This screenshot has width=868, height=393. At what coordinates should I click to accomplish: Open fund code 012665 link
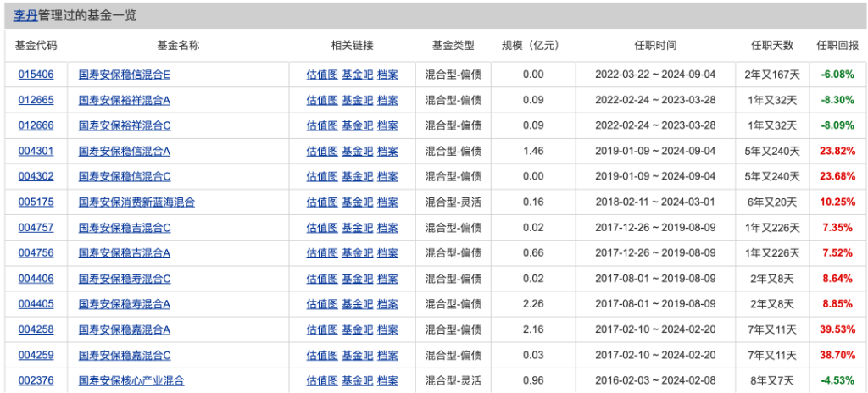pos(36,100)
